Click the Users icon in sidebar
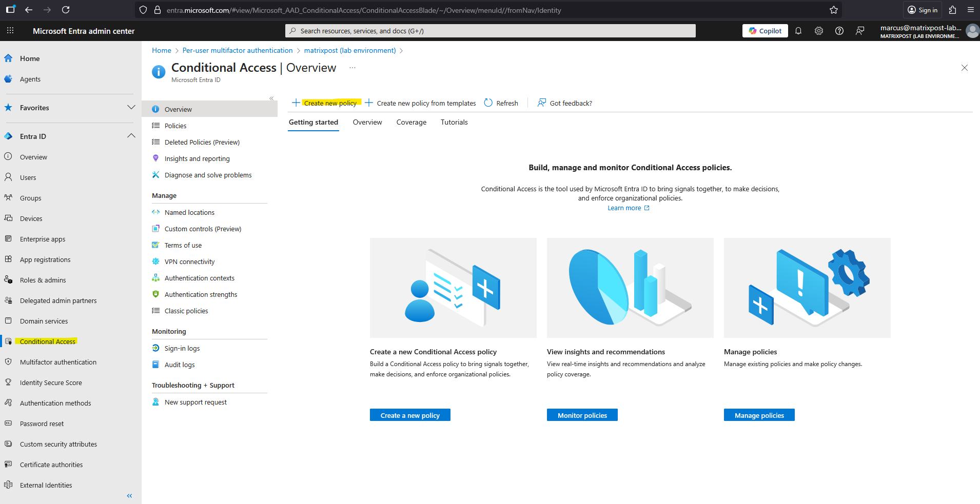980x504 pixels. (8, 177)
